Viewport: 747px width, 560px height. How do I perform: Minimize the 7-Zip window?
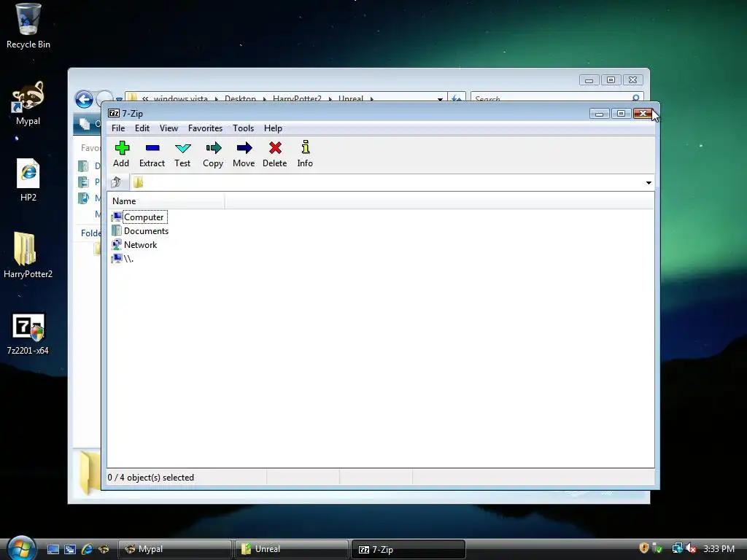[600, 113]
